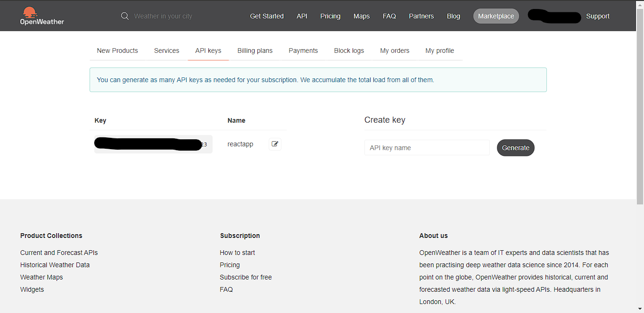This screenshot has height=313, width=644.
Task: View the Block logs tab
Action: point(349,51)
